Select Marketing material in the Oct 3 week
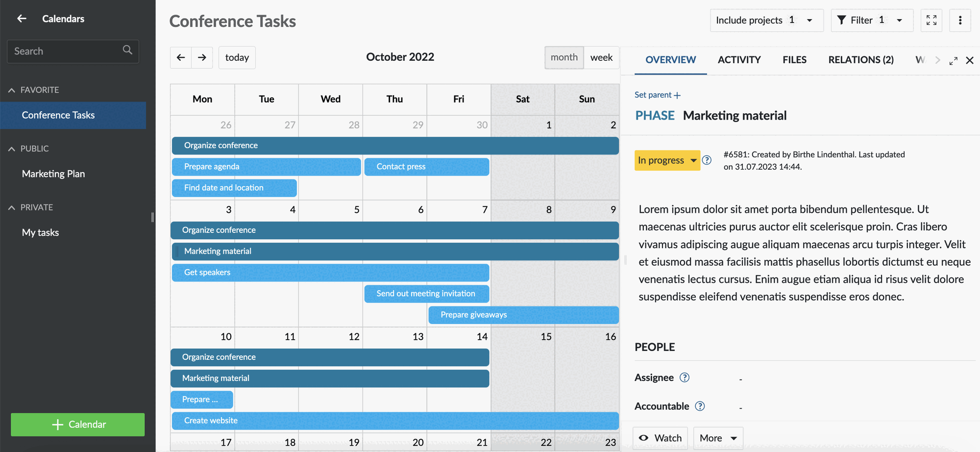980x452 pixels. pyautogui.click(x=395, y=251)
